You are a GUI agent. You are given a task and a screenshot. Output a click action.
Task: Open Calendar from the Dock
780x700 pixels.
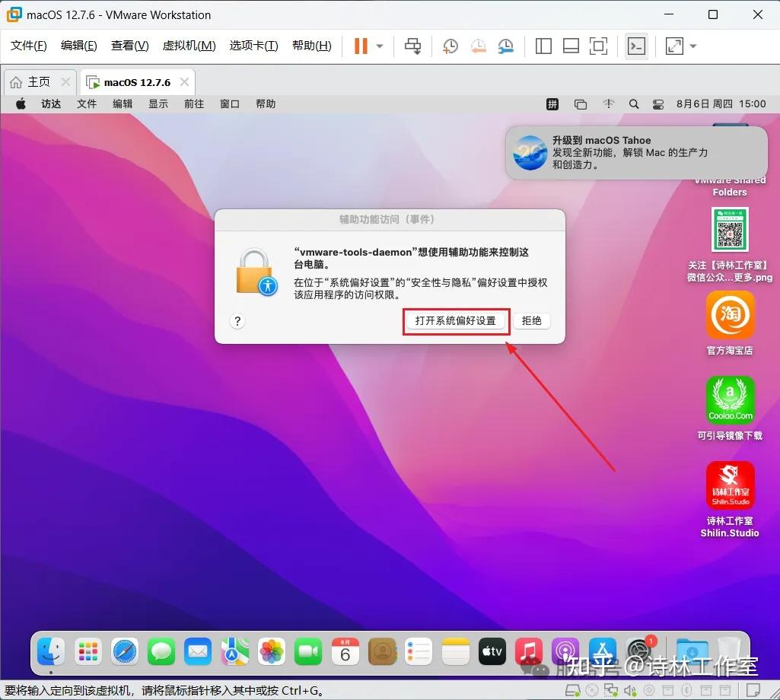(345, 652)
